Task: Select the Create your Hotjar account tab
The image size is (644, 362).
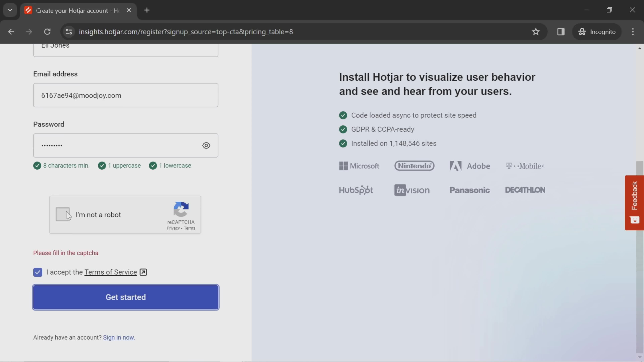Action: point(78,11)
